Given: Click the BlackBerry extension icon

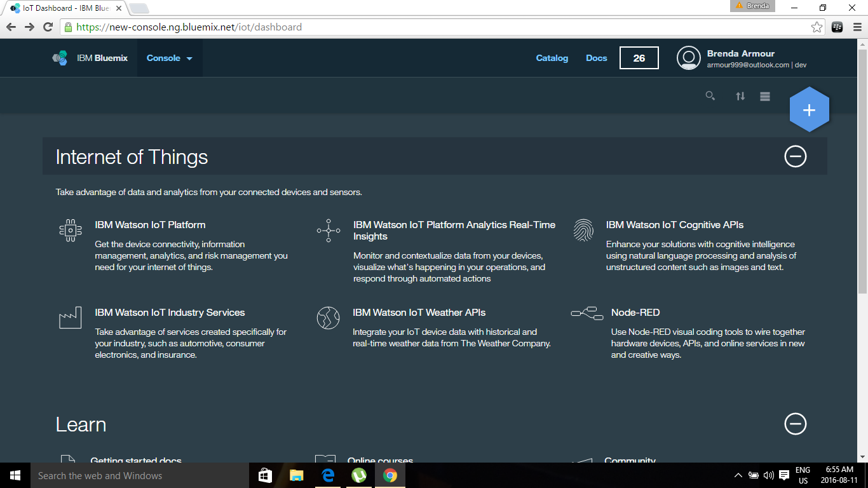Looking at the screenshot, I should [x=837, y=27].
